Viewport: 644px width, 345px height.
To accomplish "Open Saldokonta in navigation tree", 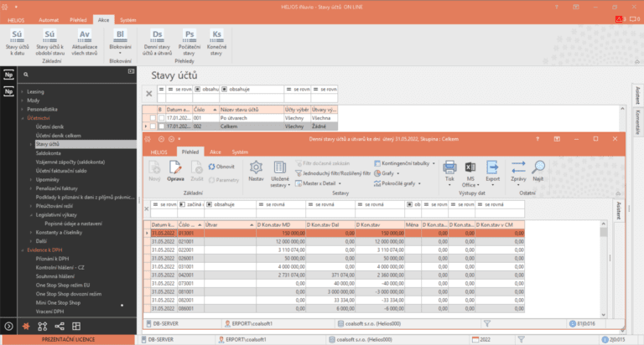I will (48, 153).
